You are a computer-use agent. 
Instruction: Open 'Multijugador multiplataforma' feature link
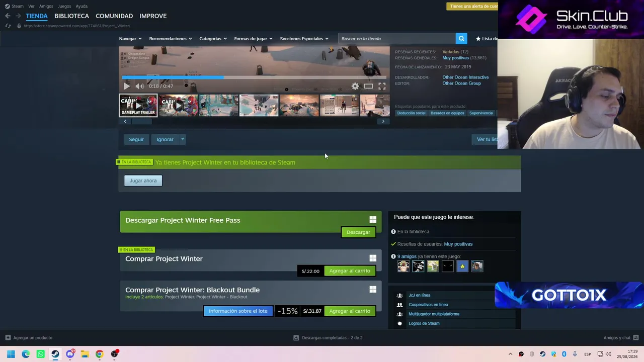(x=434, y=314)
